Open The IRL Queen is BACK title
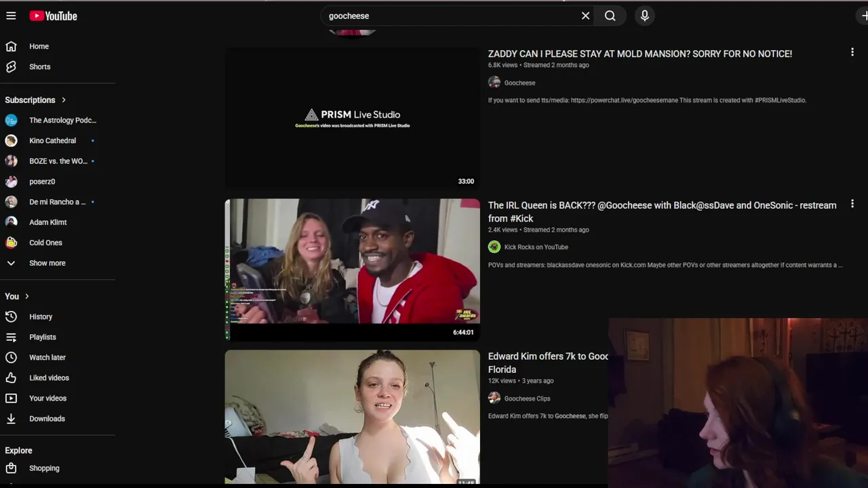The width and height of the screenshot is (868, 488). point(662,211)
